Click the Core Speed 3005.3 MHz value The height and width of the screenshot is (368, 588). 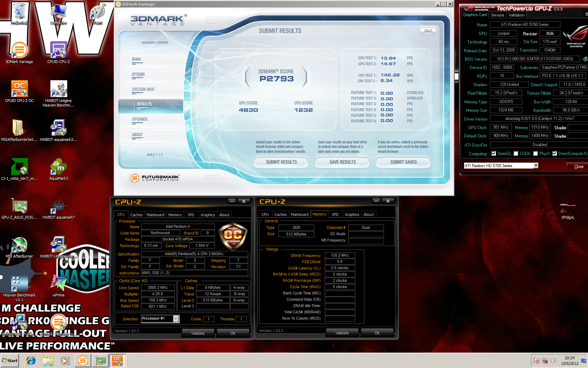[157, 287]
